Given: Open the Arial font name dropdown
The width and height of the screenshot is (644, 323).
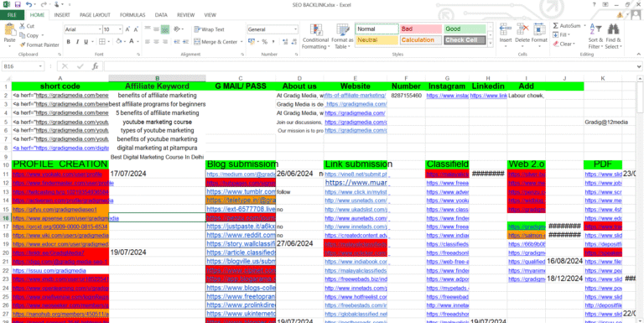Looking at the screenshot, I should pyautogui.click(x=100, y=29).
